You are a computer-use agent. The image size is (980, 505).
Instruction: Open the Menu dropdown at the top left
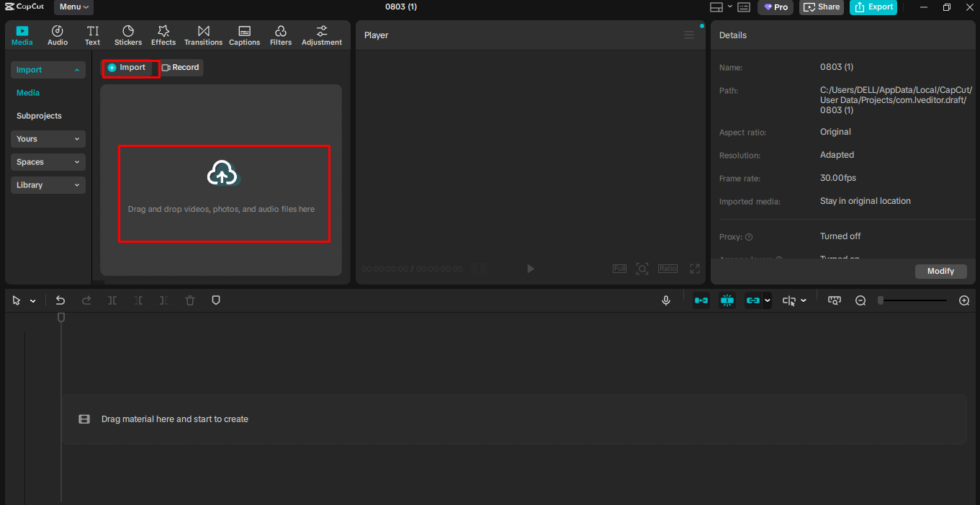(73, 7)
